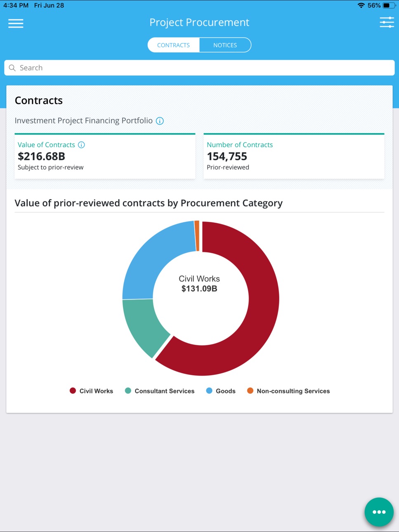Focus the Search input field
Image resolution: width=399 pixels, height=532 pixels.
199,68
